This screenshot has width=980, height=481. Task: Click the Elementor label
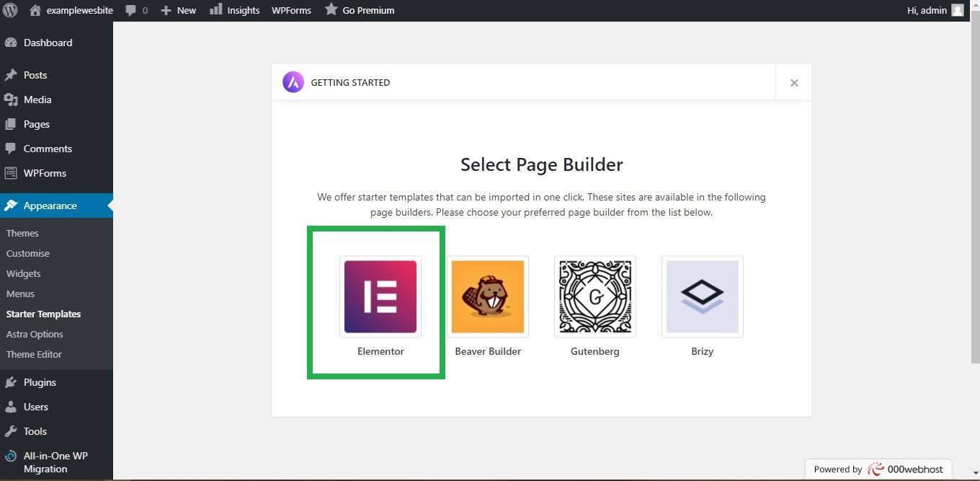click(380, 351)
